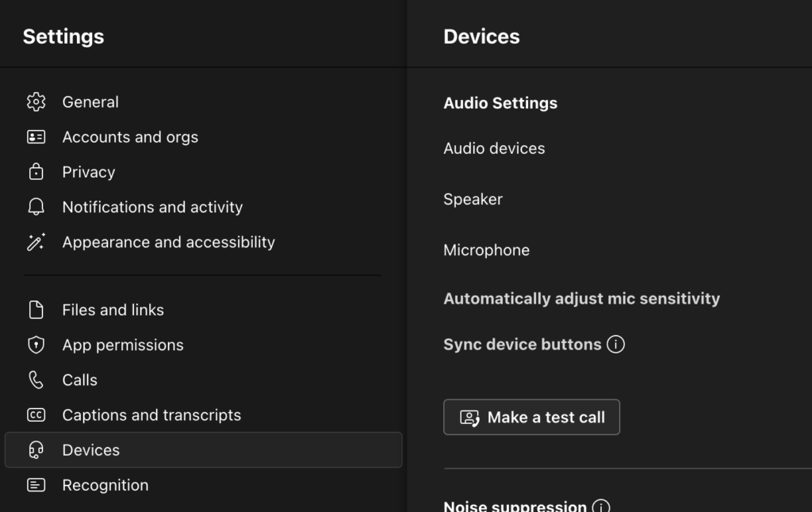The image size is (812, 512).
Task: Click the Noise suppression info icon
Action: (x=601, y=506)
